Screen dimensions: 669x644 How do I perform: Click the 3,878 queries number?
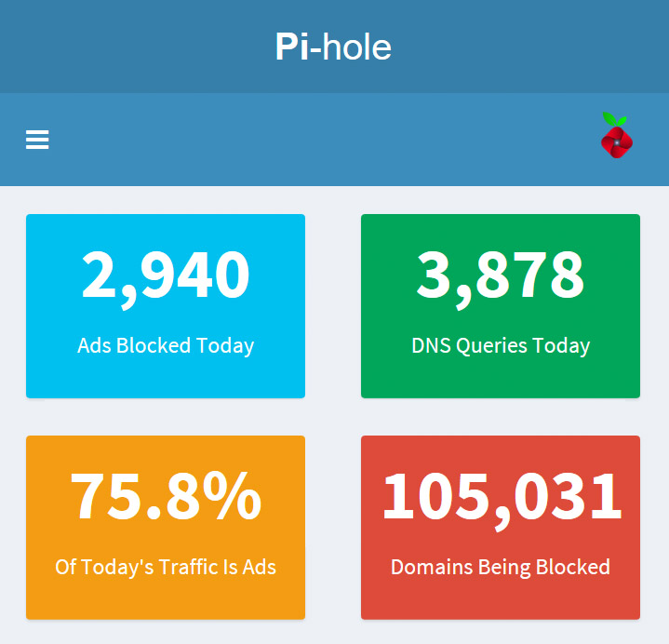point(501,275)
